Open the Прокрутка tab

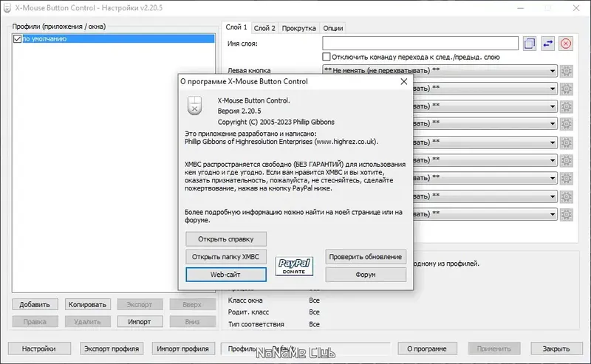299,28
